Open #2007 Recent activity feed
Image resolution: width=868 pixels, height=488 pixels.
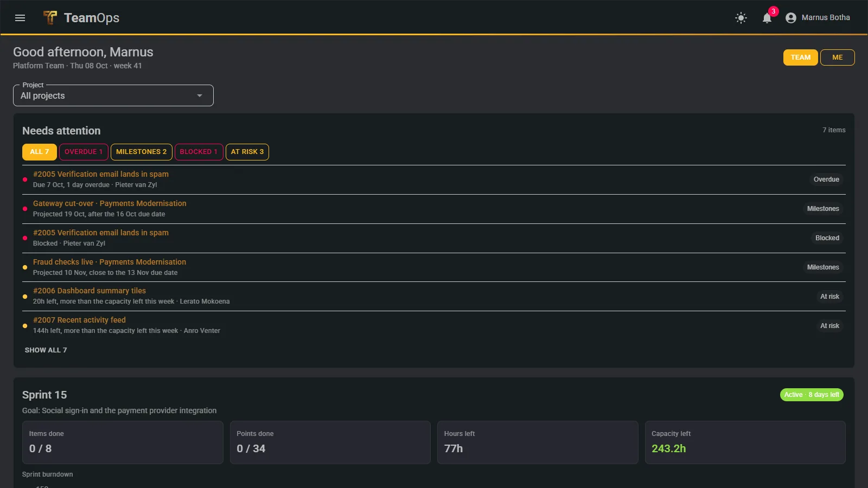[434, 325]
